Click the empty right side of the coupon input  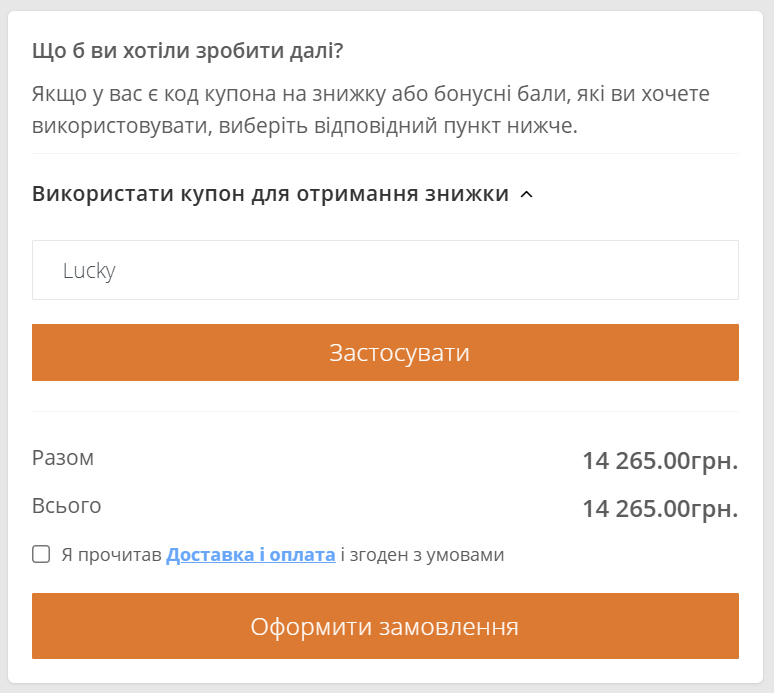point(600,270)
